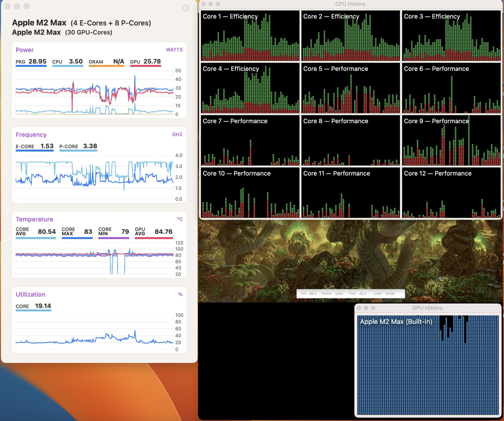
Task: Open the ellipsis options menu icon
Action: pyautogui.click(x=185, y=8)
